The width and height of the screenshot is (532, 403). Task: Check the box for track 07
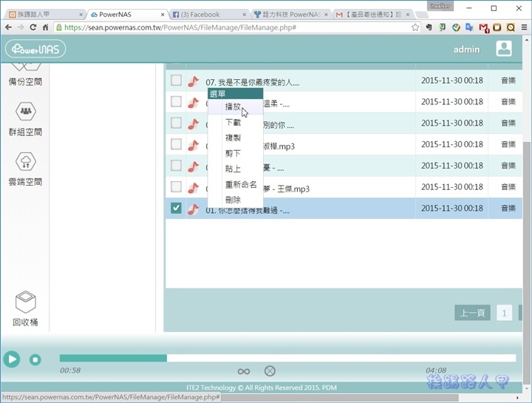pos(176,80)
